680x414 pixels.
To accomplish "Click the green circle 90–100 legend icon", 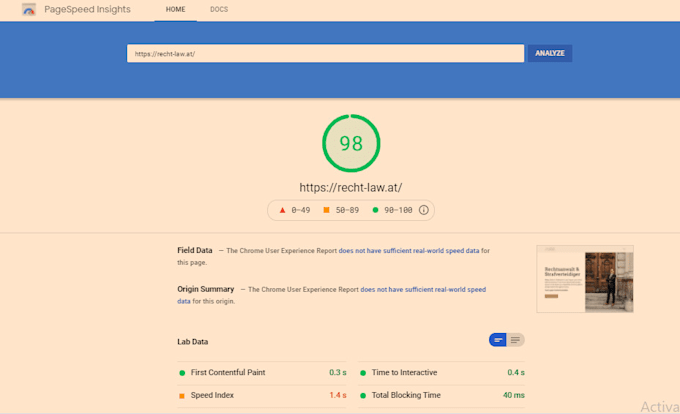I will click(x=376, y=210).
